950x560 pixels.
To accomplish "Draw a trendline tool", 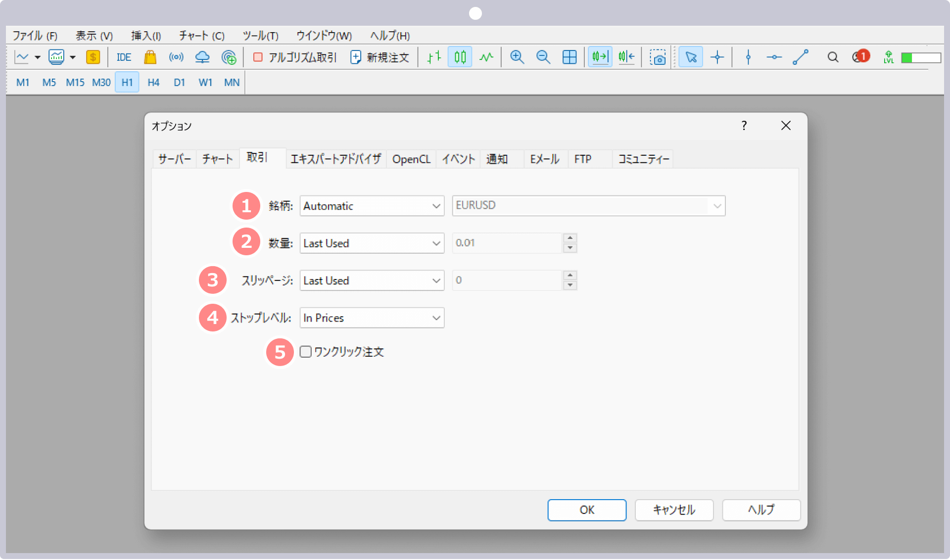I will (801, 57).
